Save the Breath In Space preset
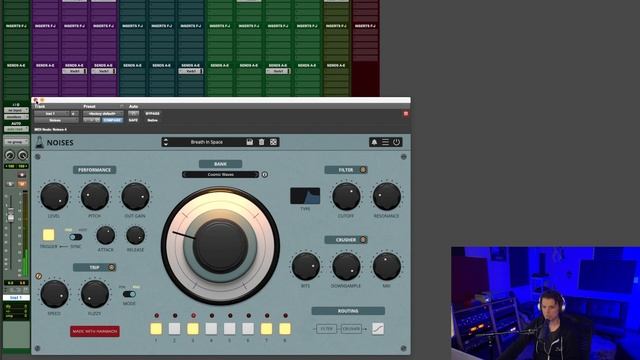Screen dimensions: 640x360 250,142
